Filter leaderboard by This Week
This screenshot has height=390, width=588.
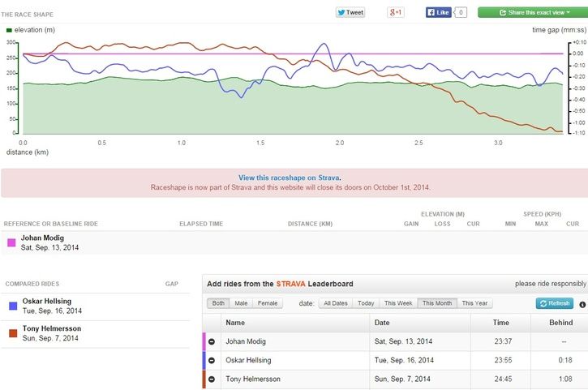(398, 303)
